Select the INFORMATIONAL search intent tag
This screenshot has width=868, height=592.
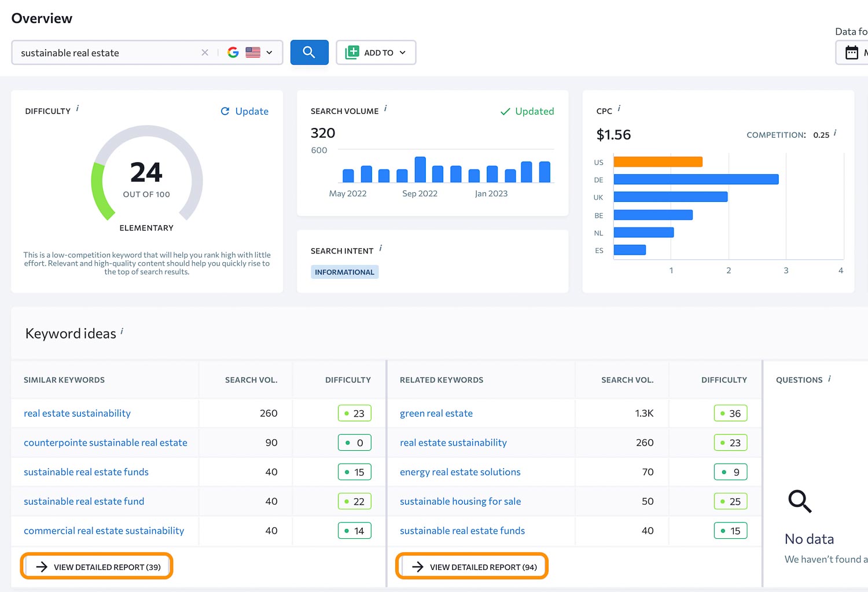pos(344,272)
